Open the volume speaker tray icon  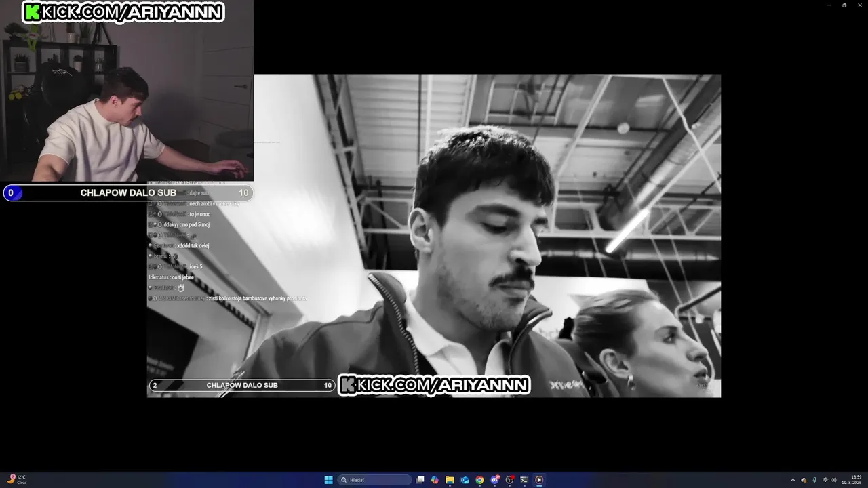click(833, 480)
